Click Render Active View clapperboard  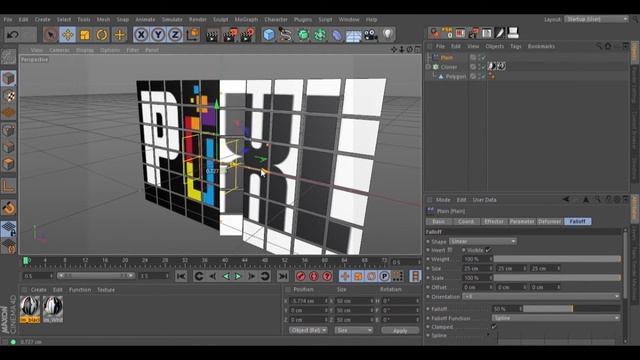212,35
